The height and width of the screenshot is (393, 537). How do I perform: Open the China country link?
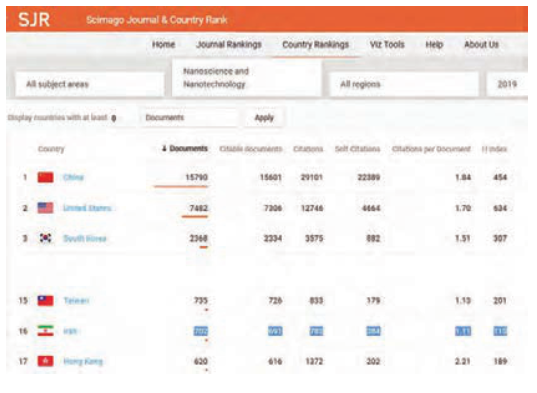(x=73, y=177)
